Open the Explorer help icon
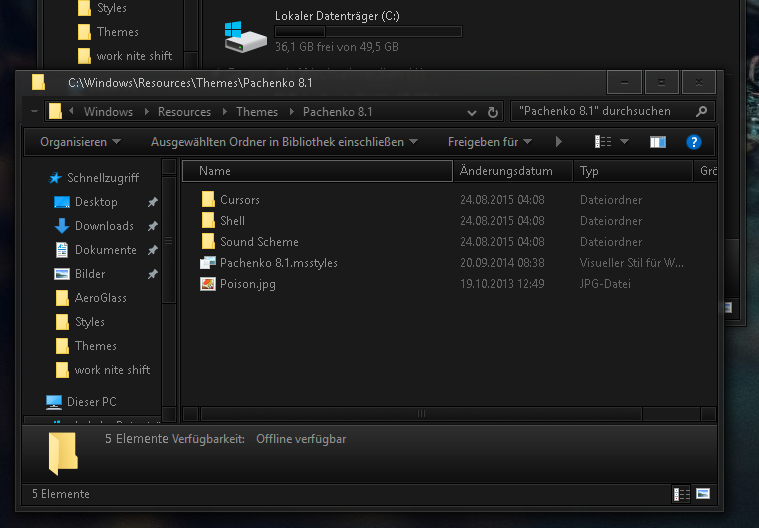 point(693,142)
